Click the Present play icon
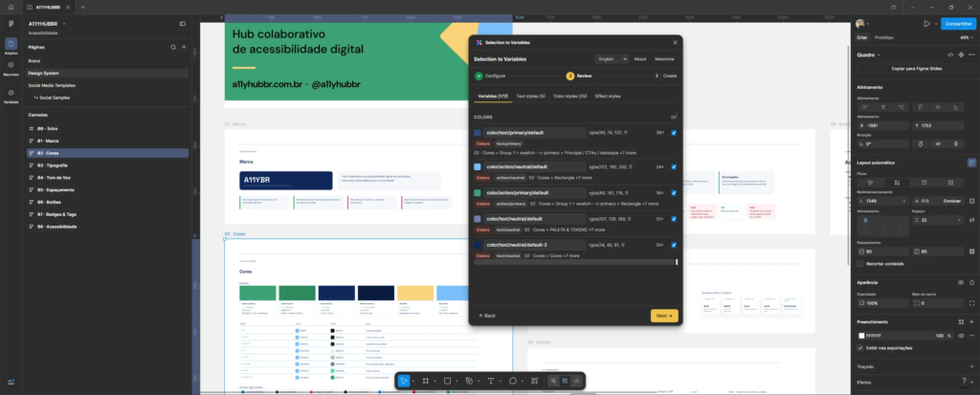Screen dimensions: 980x395 [926, 24]
